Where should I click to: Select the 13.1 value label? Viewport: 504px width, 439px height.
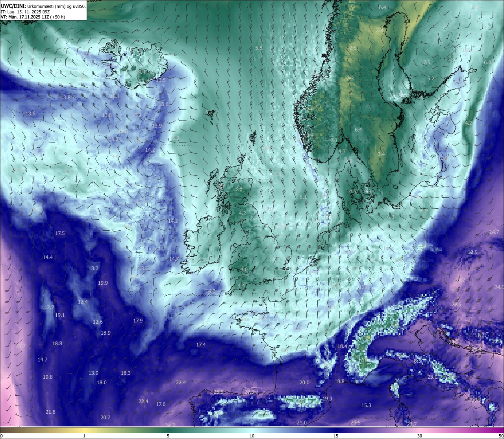coord(115,96)
